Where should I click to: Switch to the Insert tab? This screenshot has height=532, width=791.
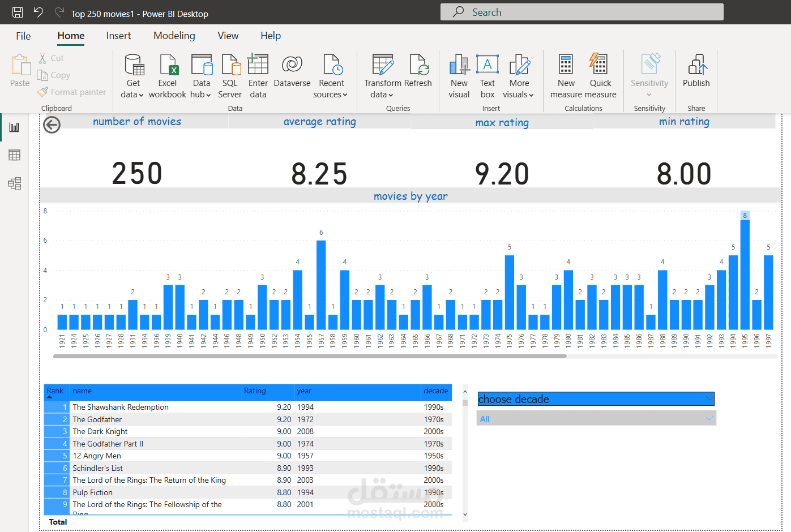tap(118, 36)
